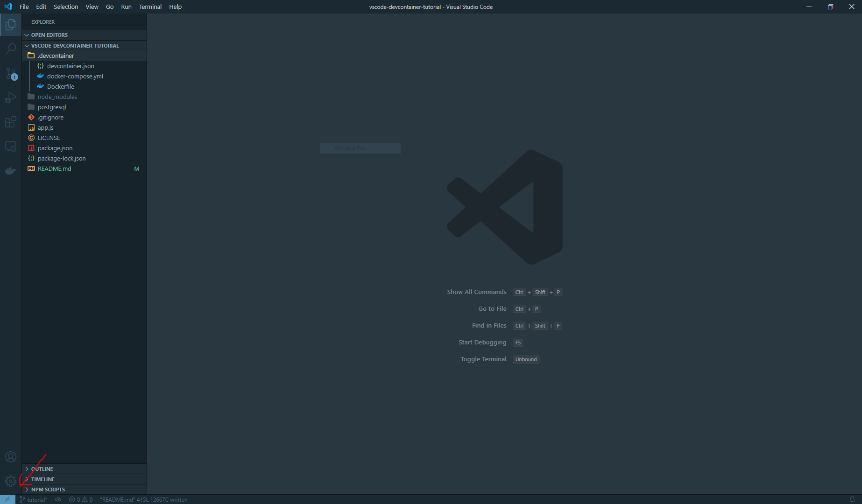The height and width of the screenshot is (504, 862).
Task: Expand the node_modules folder
Action: click(84, 97)
